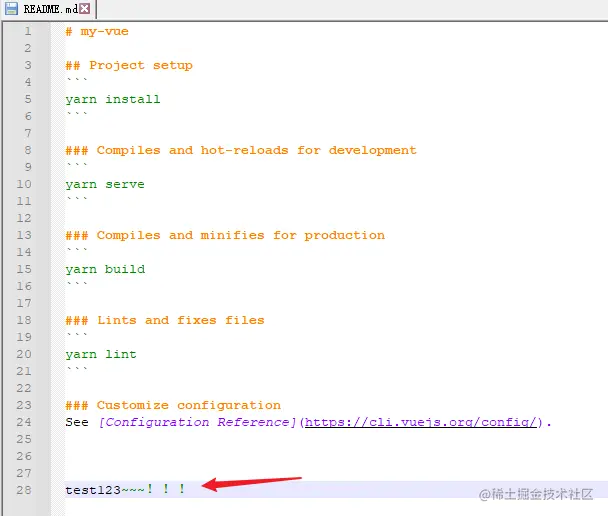Click the save icon on the README.md tab
The height and width of the screenshot is (516, 608).
[x=11, y=9]
